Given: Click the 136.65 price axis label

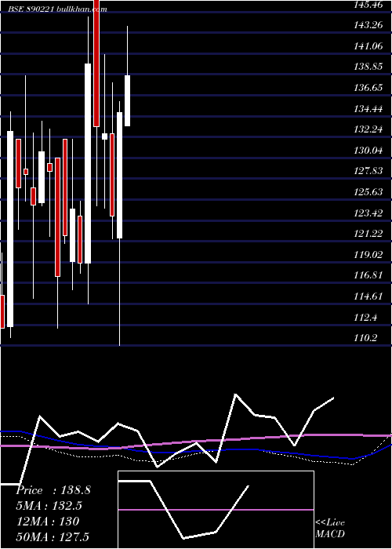Looking at the screenshot, I should (369, 88).
